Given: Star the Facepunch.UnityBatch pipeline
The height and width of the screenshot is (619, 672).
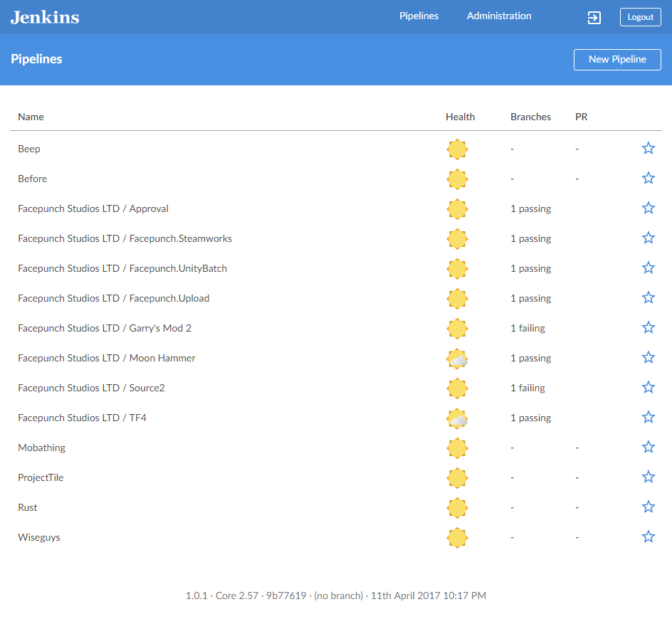Looking at the screenshot, I should (x=649, y=268).
